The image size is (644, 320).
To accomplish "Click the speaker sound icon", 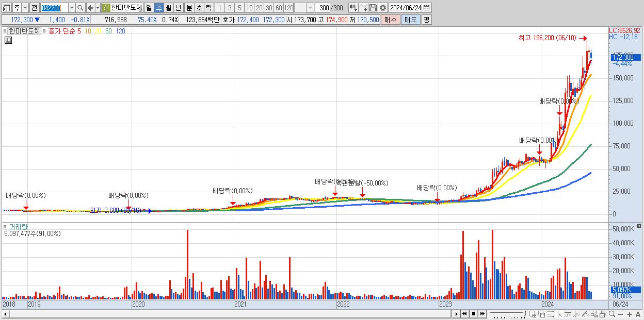I will coord(90,8).
